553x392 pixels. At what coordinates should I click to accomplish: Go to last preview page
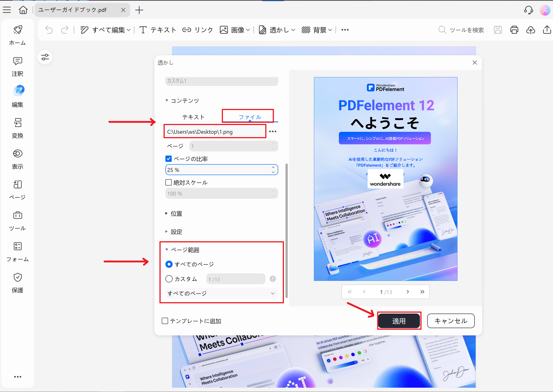point(422,291)
